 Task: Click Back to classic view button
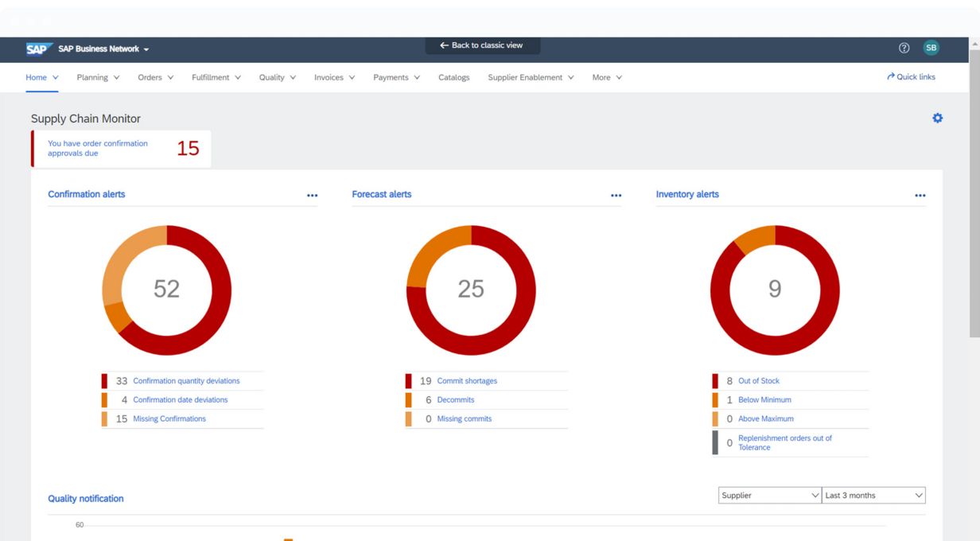482,46
